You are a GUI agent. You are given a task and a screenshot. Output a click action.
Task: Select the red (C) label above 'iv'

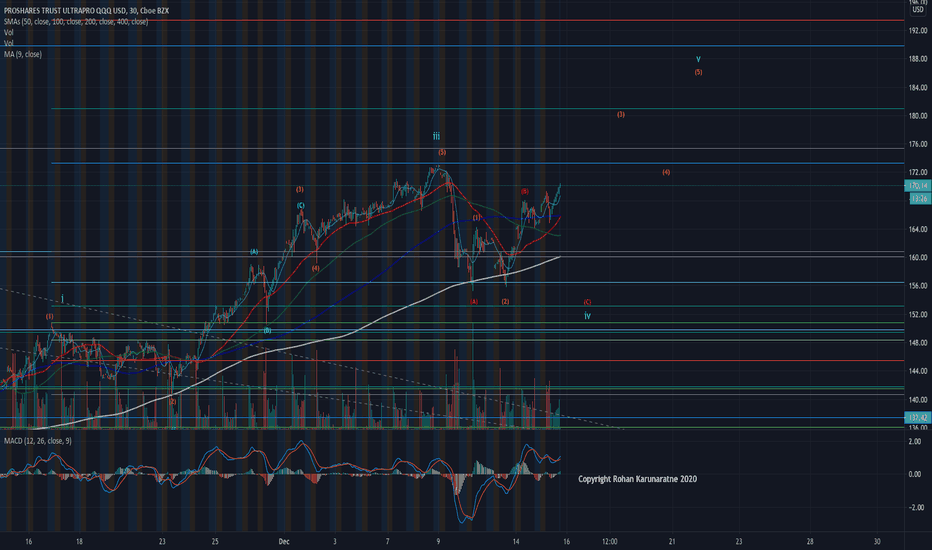(x=587, y=302)
